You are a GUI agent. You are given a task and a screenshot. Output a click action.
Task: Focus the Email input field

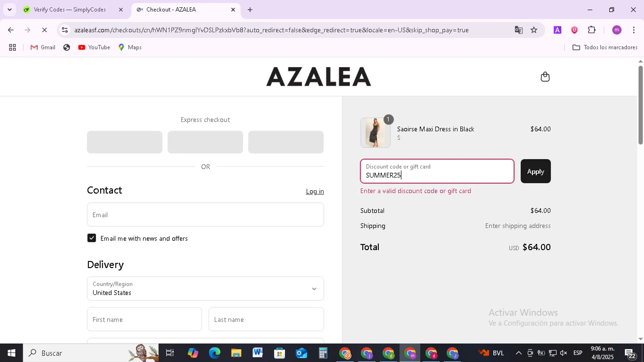tap(205, 215)
